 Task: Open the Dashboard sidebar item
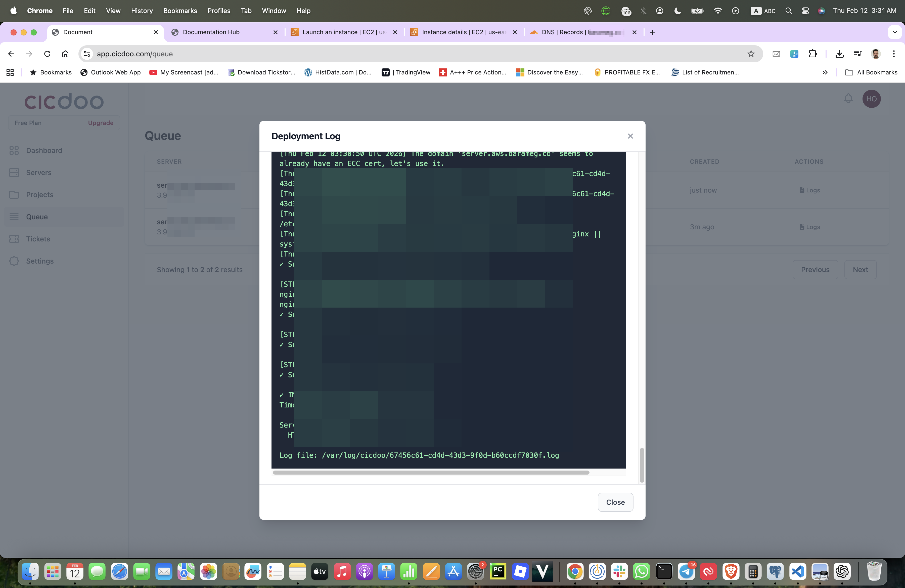44,150
